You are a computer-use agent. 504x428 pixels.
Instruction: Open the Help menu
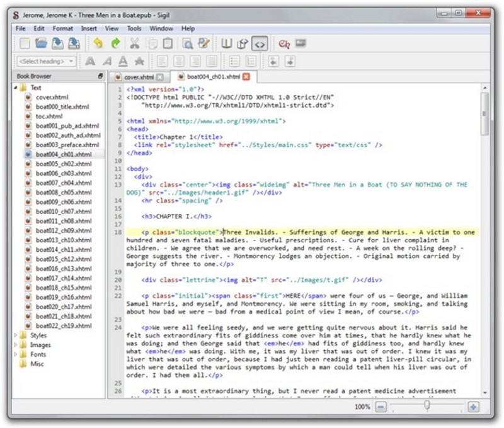coord(188,28)
